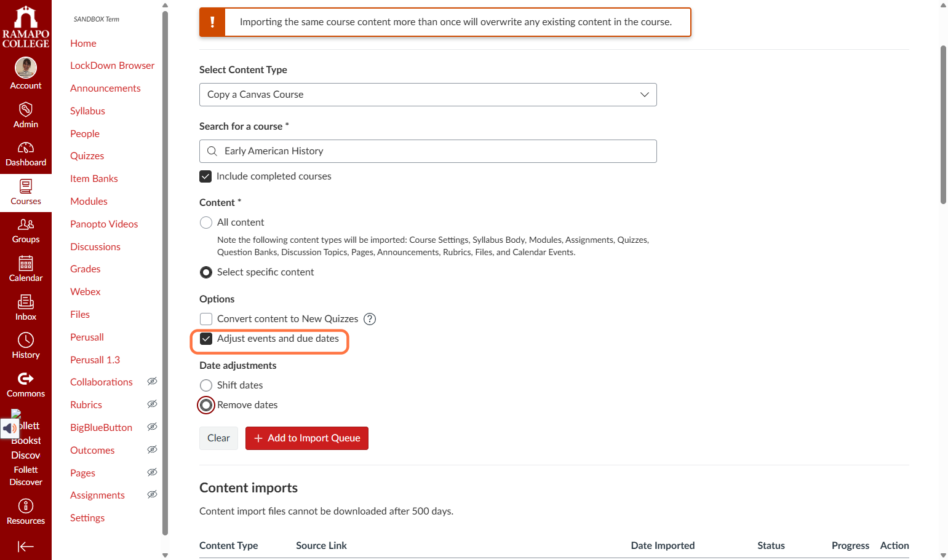Viewport: 948px width, 560px height.
Task: Click hidden-eye icon beside Assignments
Action: pos(153,495)
